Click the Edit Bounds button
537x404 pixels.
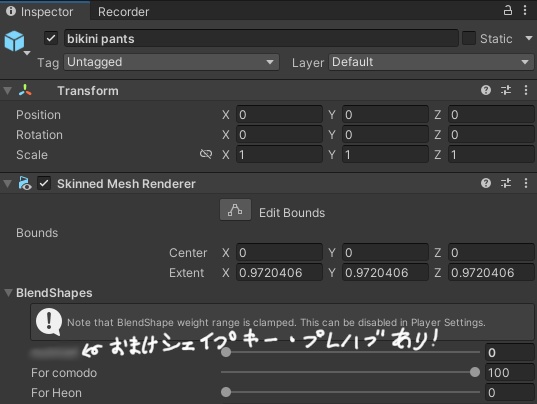point(235,210)
